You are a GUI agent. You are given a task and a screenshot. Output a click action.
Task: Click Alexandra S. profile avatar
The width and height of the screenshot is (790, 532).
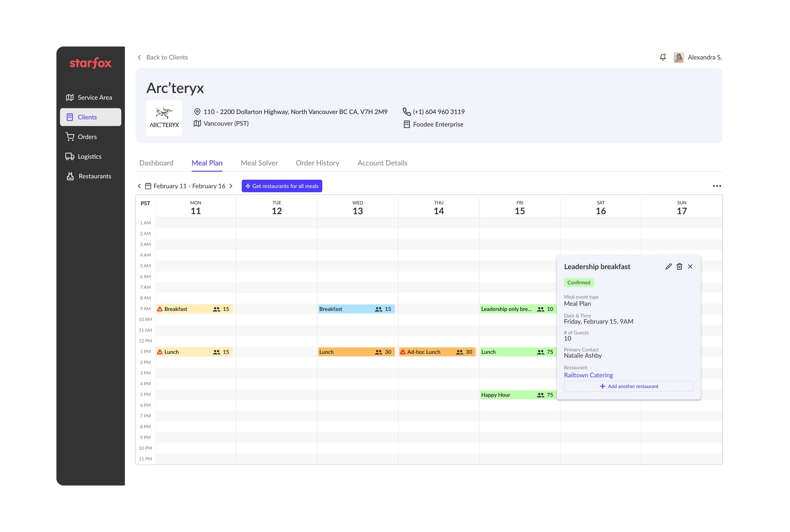(x=679, y=57)
